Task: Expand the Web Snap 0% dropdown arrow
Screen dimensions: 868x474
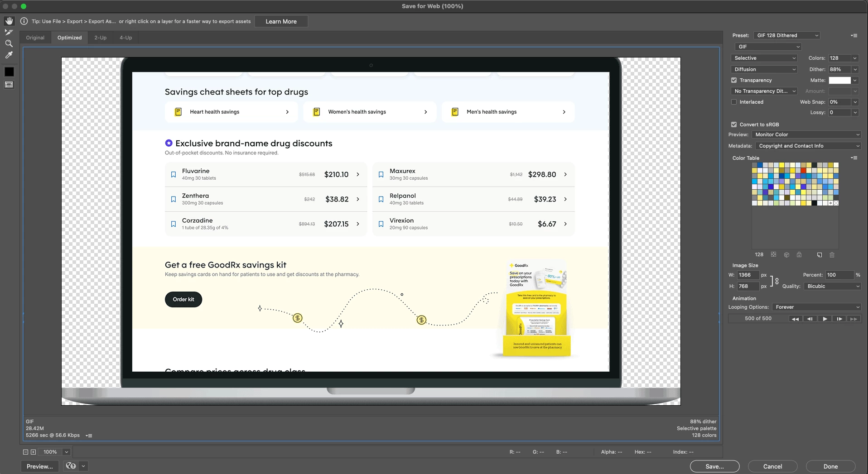Action: click(x=855, y=102)
